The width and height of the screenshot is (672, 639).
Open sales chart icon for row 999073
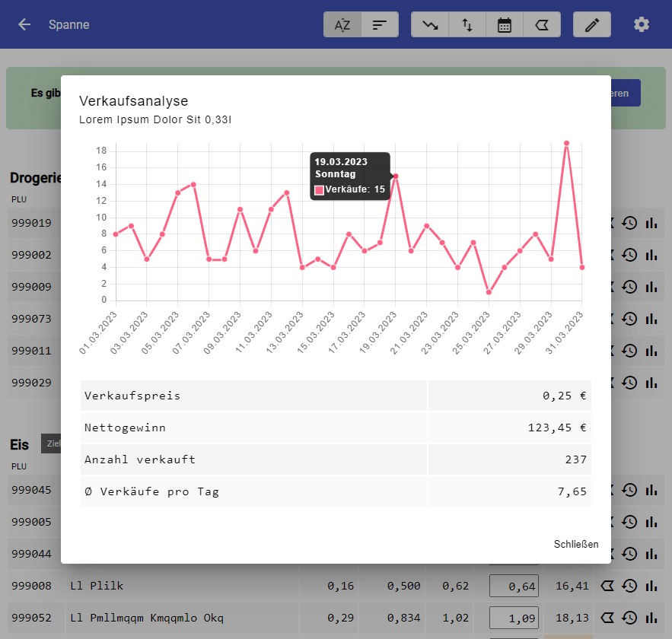pos(651,319)
